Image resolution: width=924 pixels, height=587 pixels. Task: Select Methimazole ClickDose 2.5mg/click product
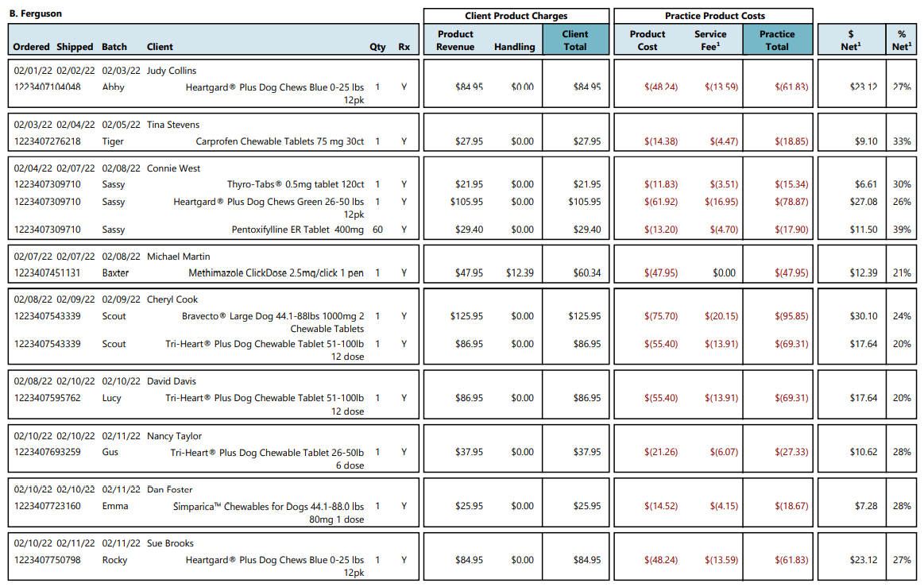click(x=276, y=273)
